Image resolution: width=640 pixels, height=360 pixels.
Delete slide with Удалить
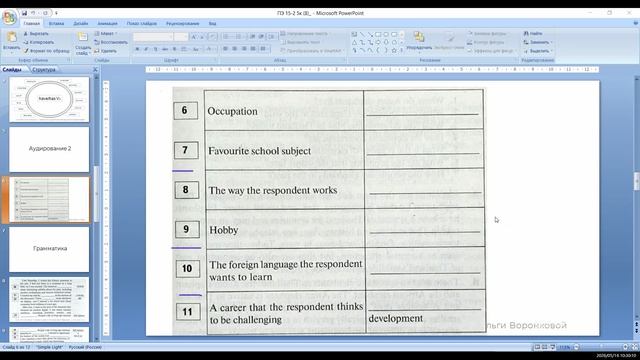[x=105, y=51]
